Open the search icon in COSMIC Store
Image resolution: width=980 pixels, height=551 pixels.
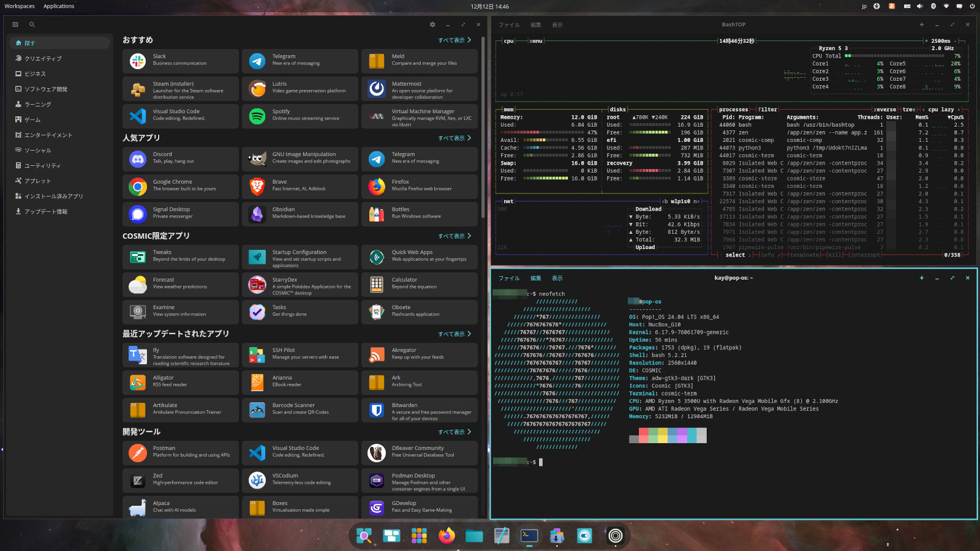coord(32,24)
